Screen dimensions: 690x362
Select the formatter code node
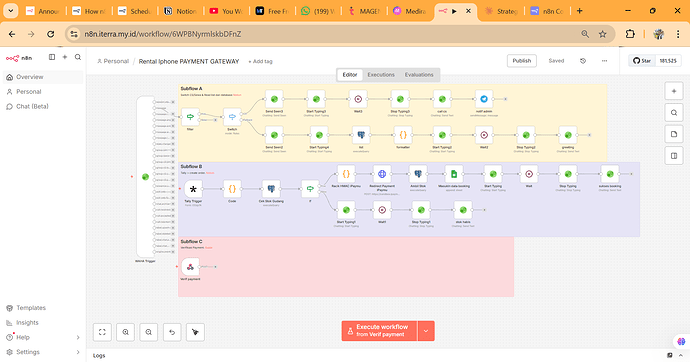coord(403,135)
